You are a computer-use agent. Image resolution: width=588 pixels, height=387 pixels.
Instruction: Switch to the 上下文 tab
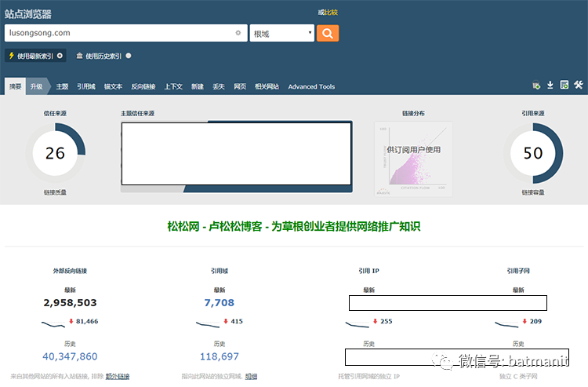(x=173, y=86)
